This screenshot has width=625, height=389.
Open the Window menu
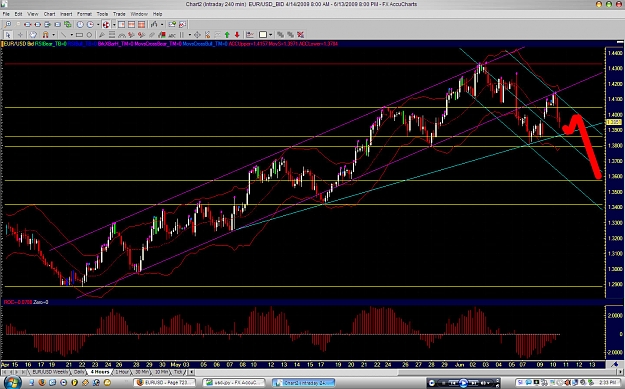point(139,14)
